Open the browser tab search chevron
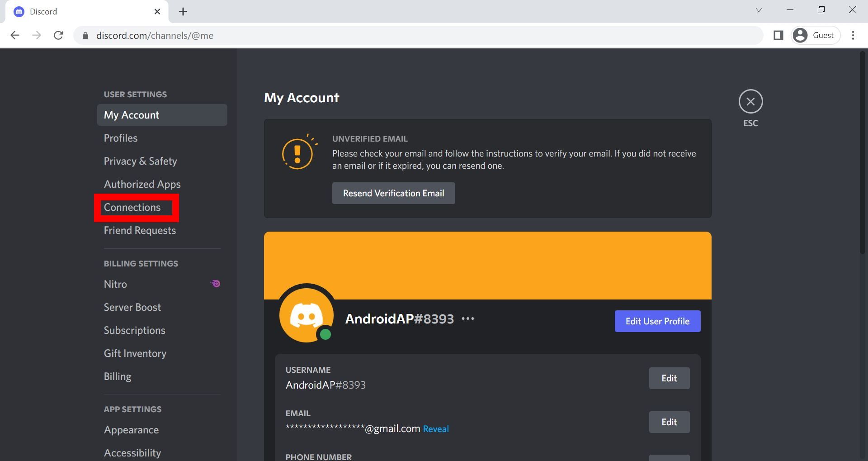The image size is (868, 461). pos(759,10)
